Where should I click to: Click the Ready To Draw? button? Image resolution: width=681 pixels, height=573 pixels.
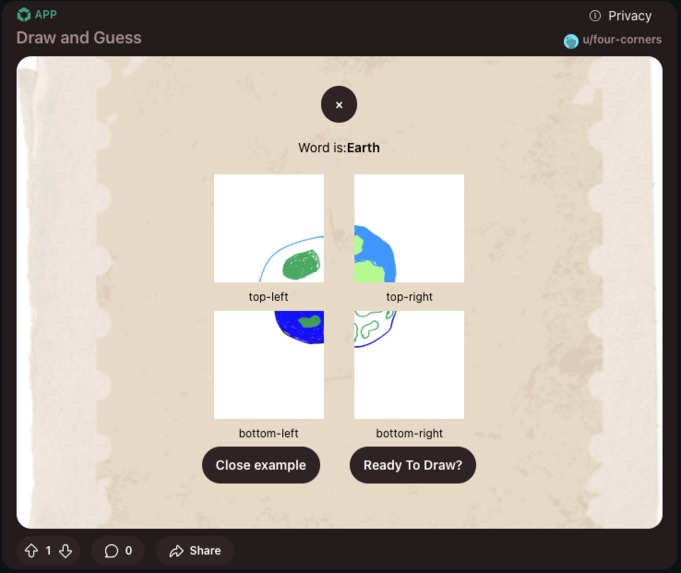(x=413, y=465)
